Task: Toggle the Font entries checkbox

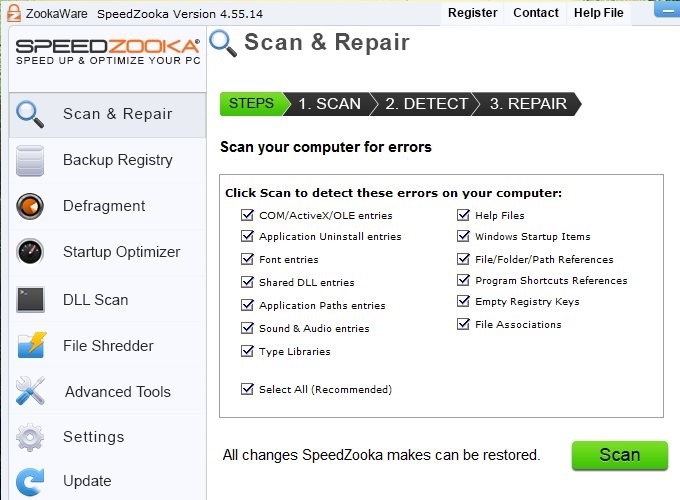Action: (x=247, y=259)
